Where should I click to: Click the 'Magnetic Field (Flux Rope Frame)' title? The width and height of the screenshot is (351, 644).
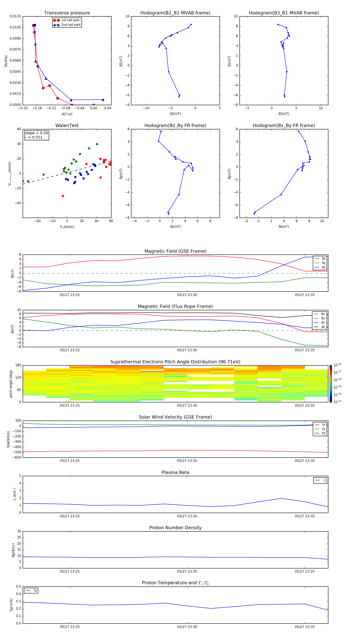point(175,307)
